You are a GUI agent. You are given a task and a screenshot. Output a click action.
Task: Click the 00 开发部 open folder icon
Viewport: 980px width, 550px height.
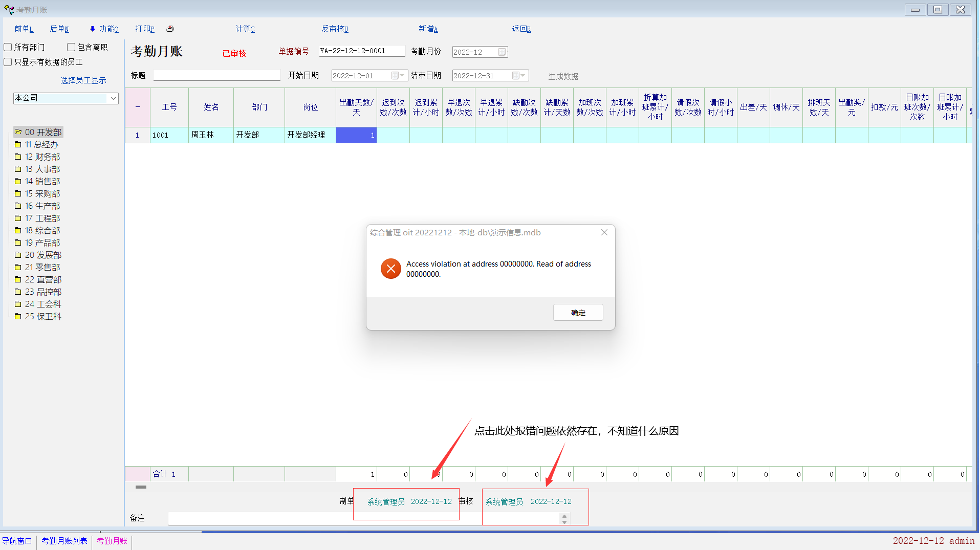18,132
